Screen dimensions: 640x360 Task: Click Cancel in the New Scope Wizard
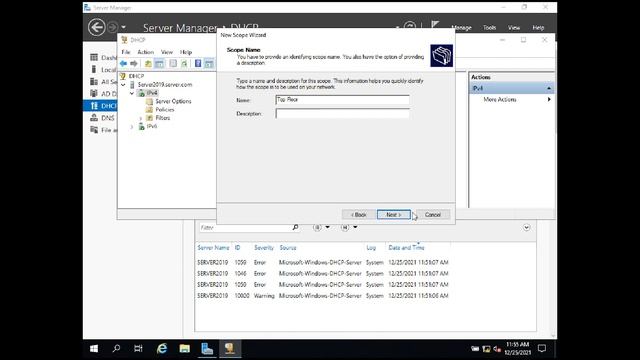tap(433, 215)
